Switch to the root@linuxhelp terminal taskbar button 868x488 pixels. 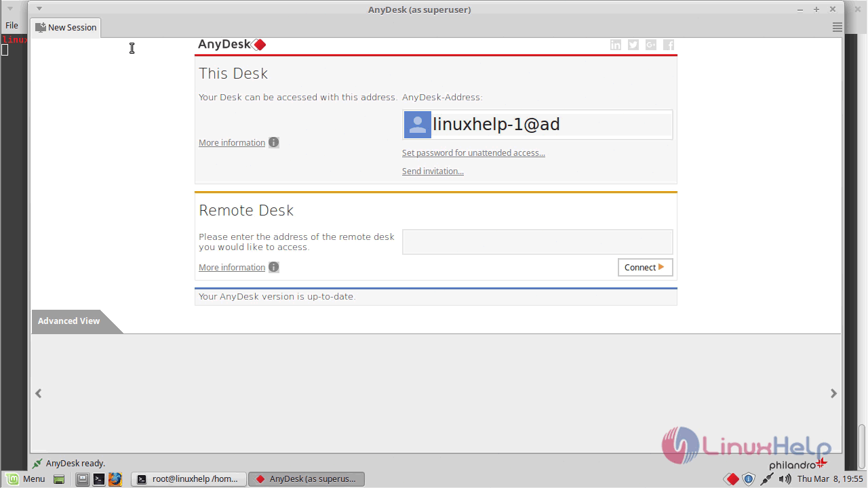(x=188, y=479)
